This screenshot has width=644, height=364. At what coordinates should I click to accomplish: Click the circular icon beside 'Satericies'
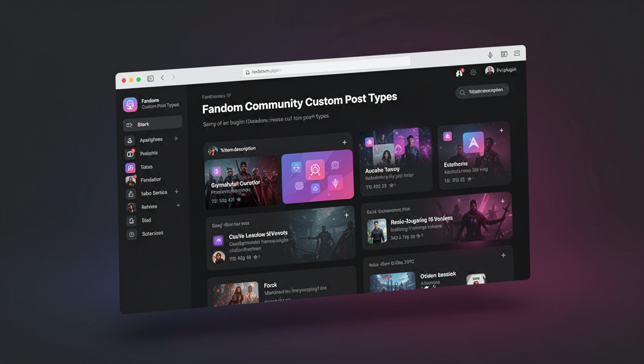click(x=132, y=235)
